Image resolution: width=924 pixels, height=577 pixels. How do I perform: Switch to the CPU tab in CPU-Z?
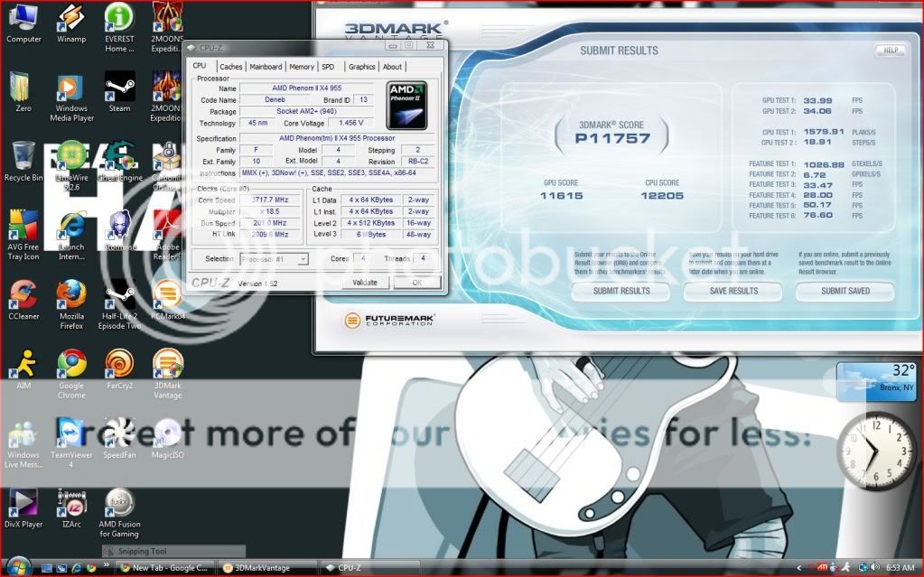click(200, 66)
